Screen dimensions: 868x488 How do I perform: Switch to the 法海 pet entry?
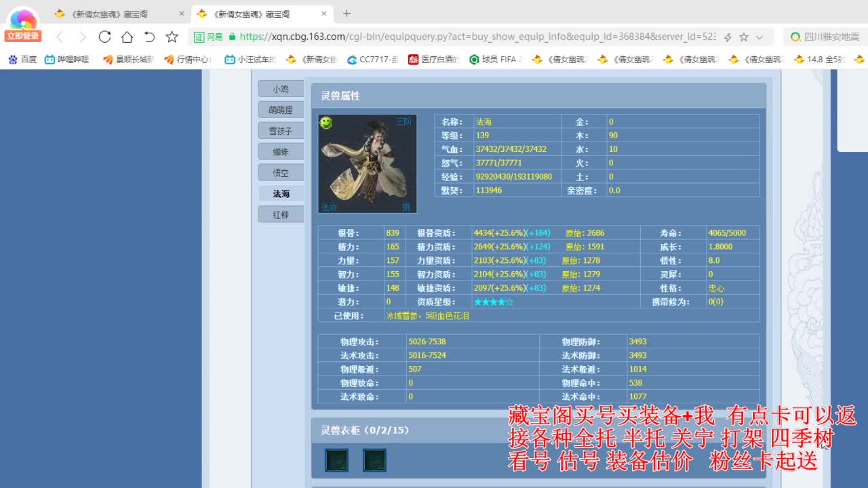point(280,193)
